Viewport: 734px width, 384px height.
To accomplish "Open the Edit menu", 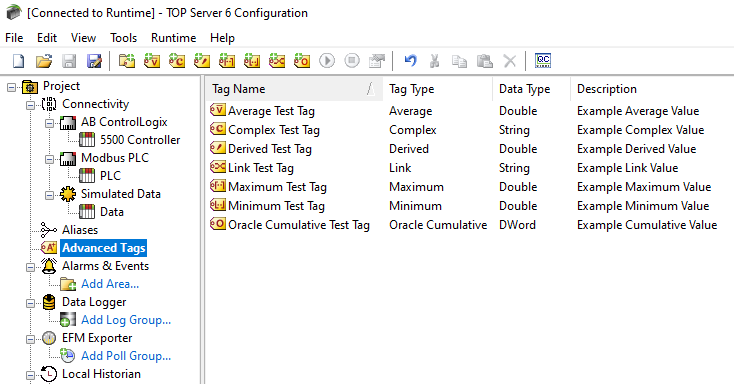I will [47, 38].
